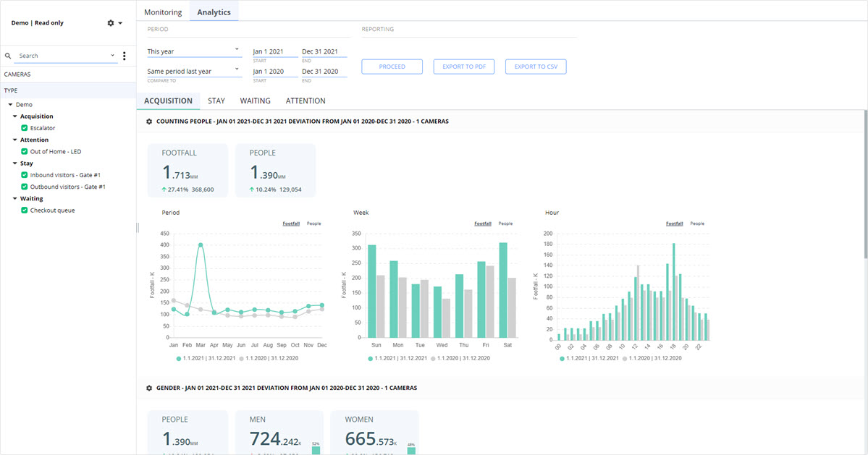Click the search magnifier icon
The height and width of the screenshot is (455, 868).
(x=8, y=56)
